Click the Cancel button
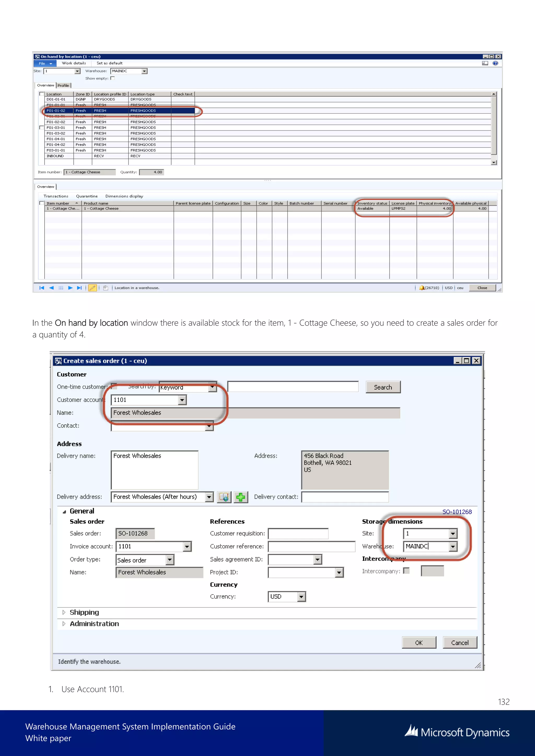 coord(460,643)
